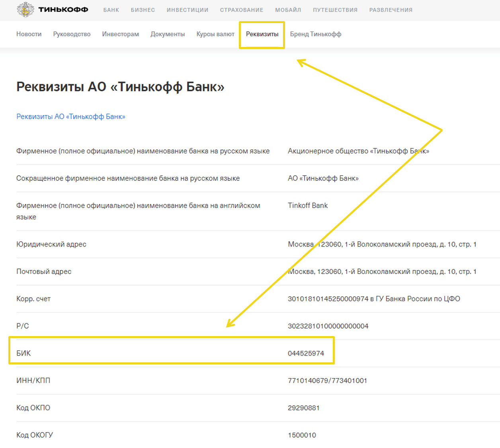Click the highlighted Реквизиты tab
The width and height of the screenshot is (500, 448).
click(262, 34)
